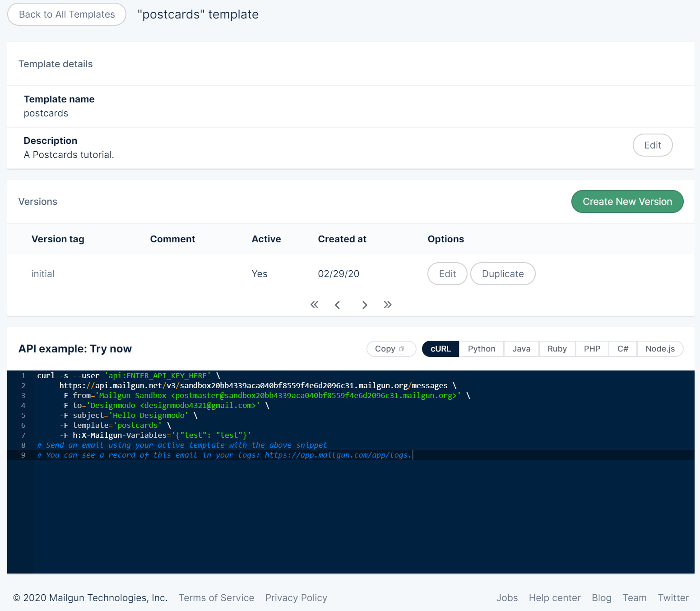The image size is (700, 611).
Task: Click the 'Template details' section heading
Action: tap(56, 64)
